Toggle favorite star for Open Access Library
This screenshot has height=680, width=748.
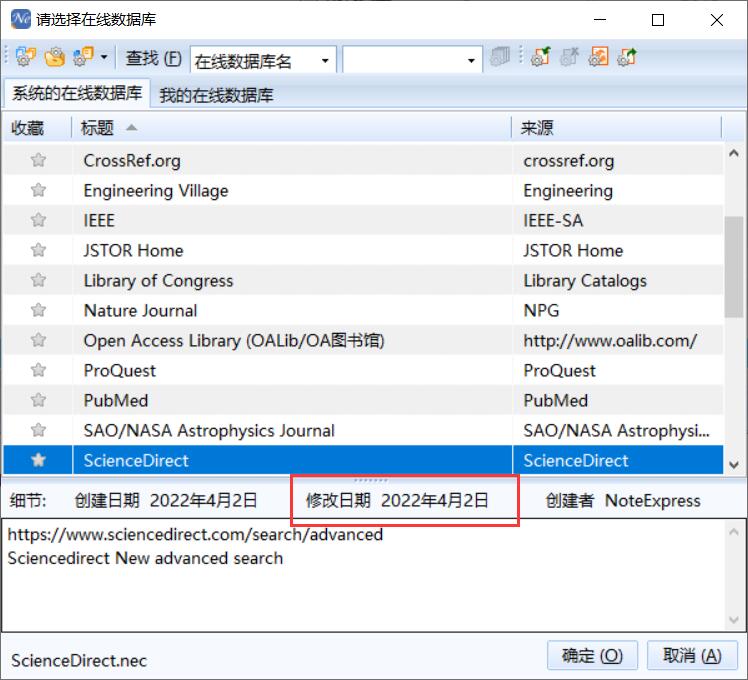click(38, 340)
